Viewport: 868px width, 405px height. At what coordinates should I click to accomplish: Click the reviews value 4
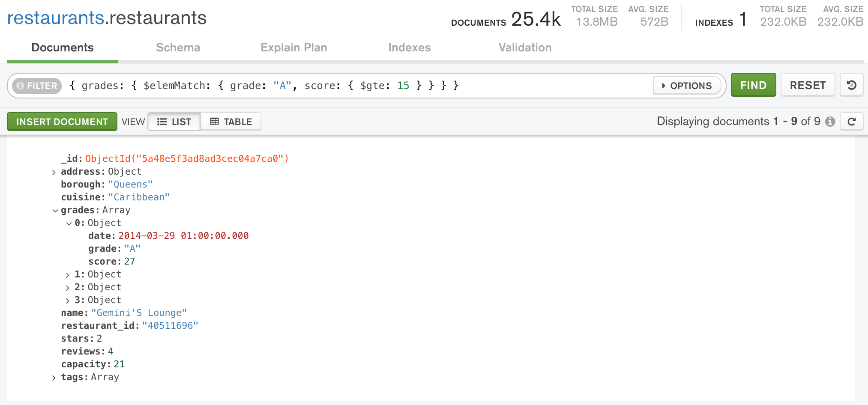pyautogui.click(x=111, y=351)
